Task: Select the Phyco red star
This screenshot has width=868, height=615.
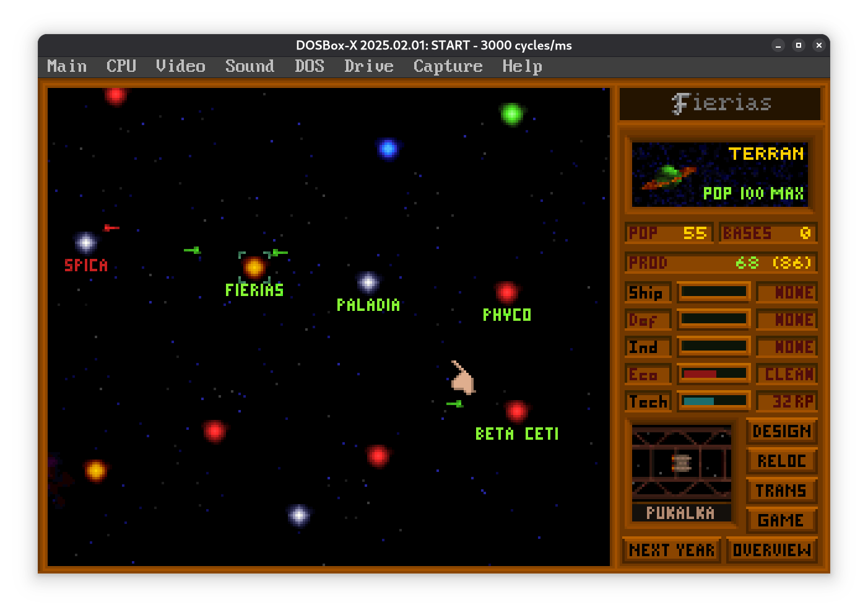Action: [506, 292]
